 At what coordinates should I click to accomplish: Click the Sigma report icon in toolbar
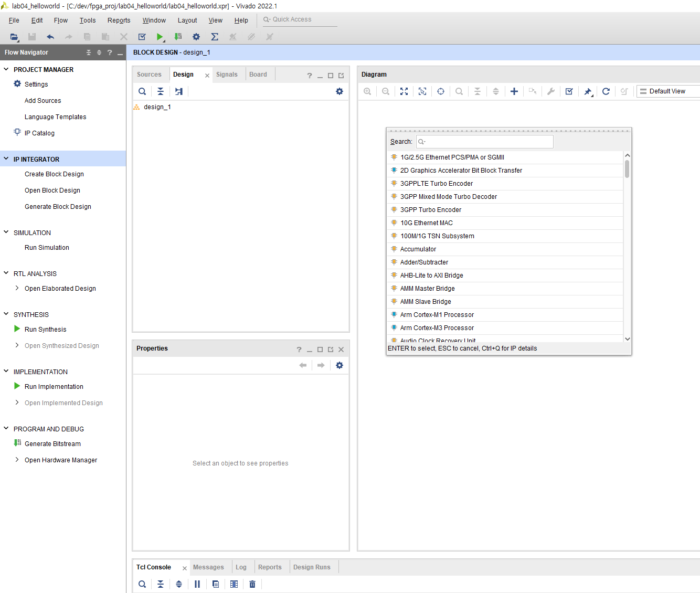coord(215,37)
